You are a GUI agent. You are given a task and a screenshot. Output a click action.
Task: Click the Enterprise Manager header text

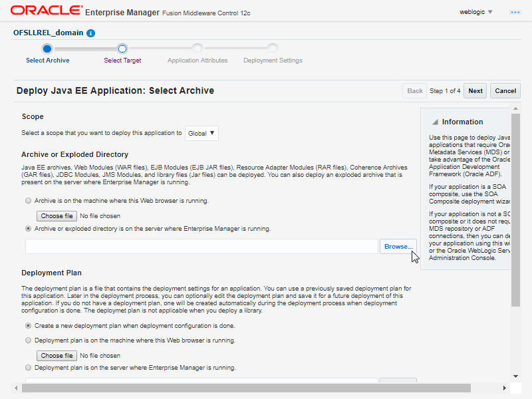coord(122,13)
